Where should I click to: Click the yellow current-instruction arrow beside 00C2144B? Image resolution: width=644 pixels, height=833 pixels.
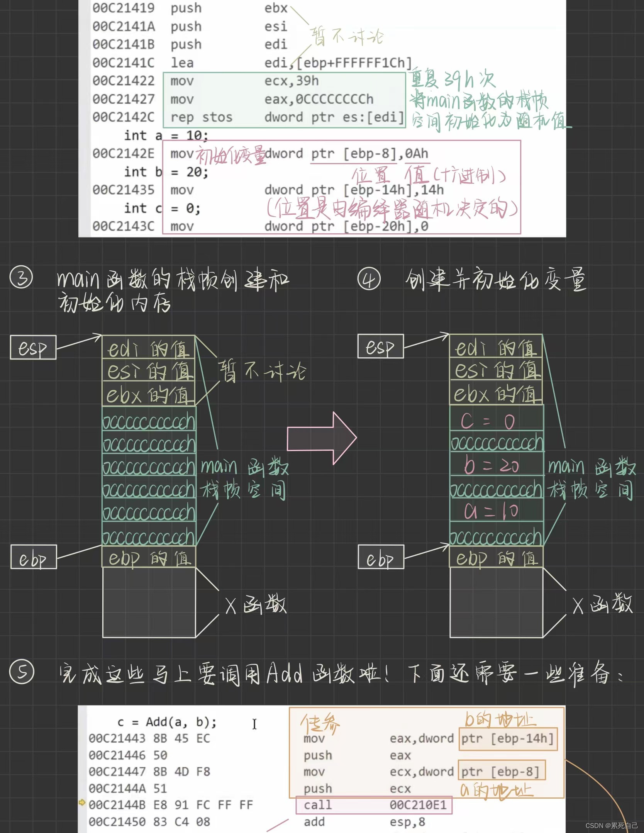[81, 802]
